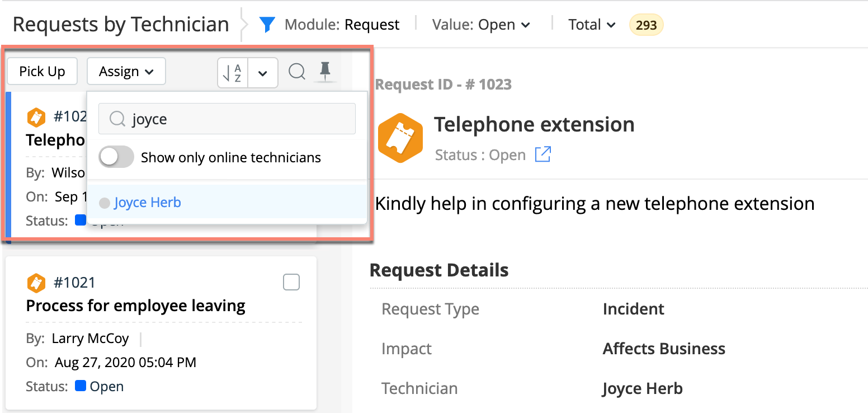Click the large orange ticket icon for Telephone extension

click(399, 138)
